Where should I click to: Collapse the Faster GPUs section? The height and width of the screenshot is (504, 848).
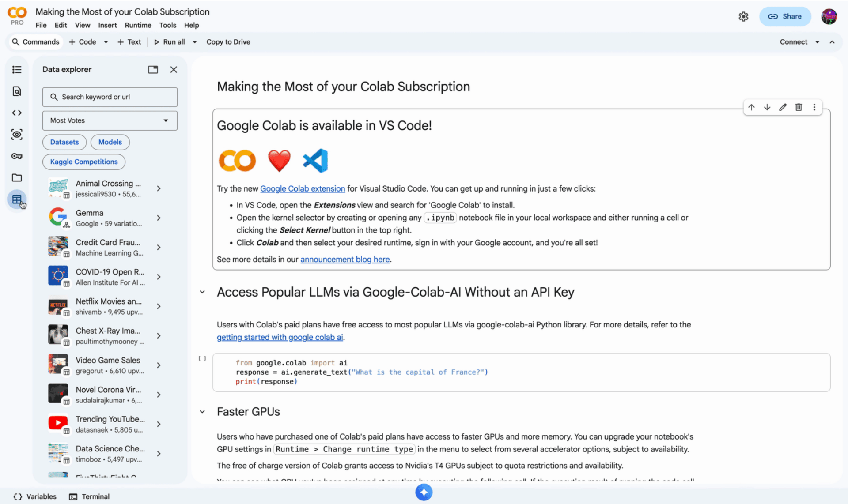click(x=202, y=412)
